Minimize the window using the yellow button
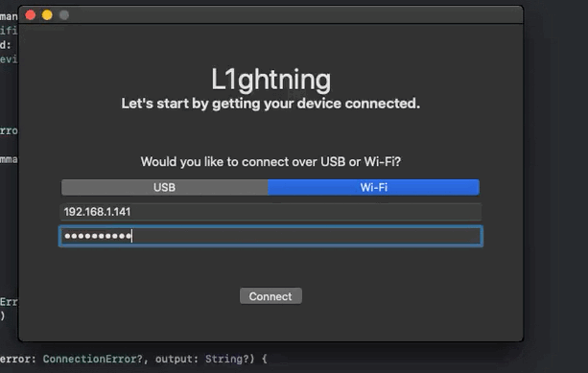This screenshot has height=373, width=588. pos(47,15)
